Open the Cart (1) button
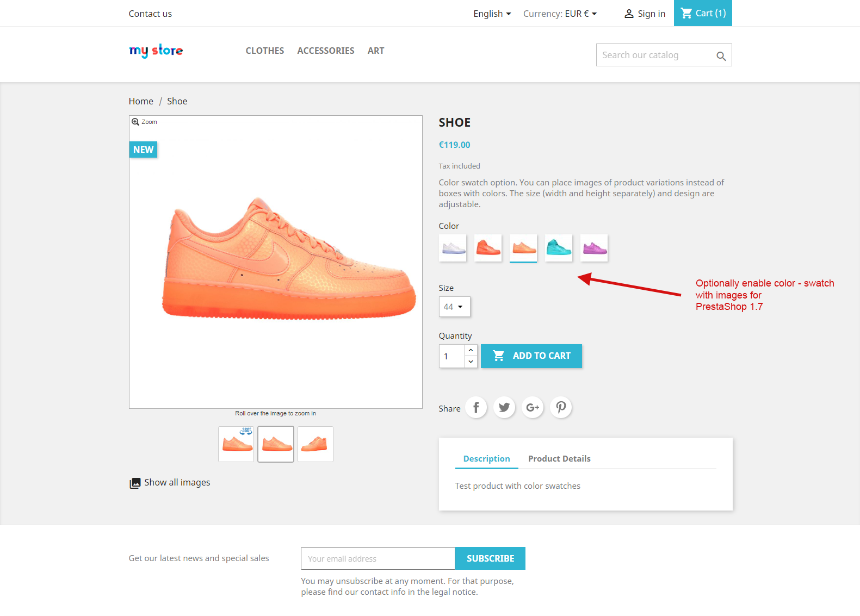This screenshot has width=860, height=616. pos(703,13)
